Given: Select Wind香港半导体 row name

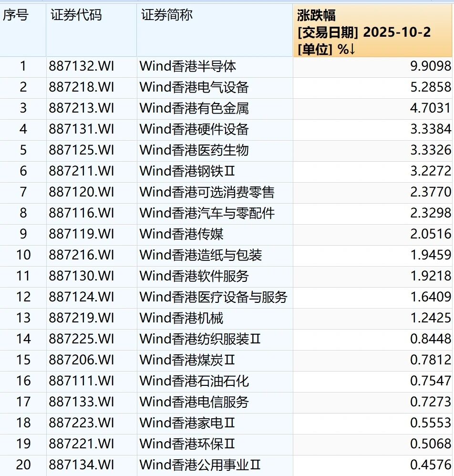Looking at the screenshot, I should (187, 66).
